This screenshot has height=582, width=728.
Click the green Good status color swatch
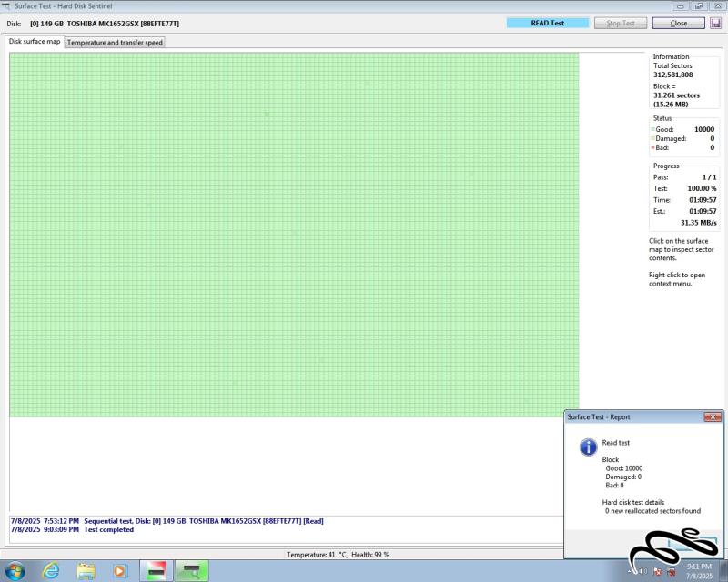coord(652,129)
